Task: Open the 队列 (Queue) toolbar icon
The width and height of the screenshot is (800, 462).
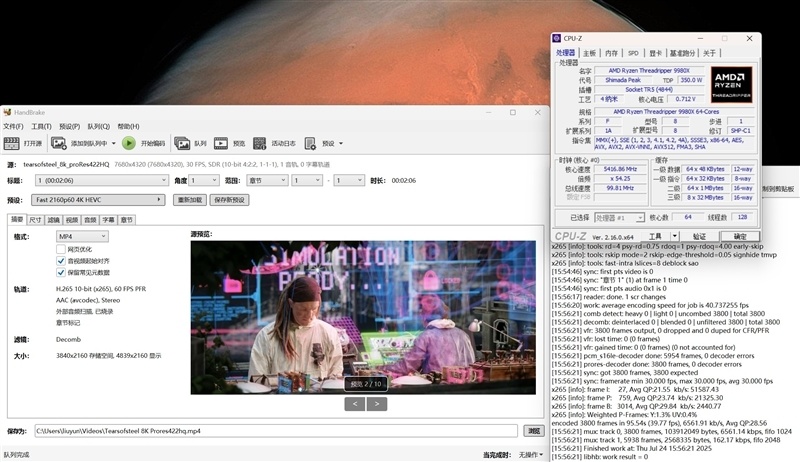Action: coord(185,144)
